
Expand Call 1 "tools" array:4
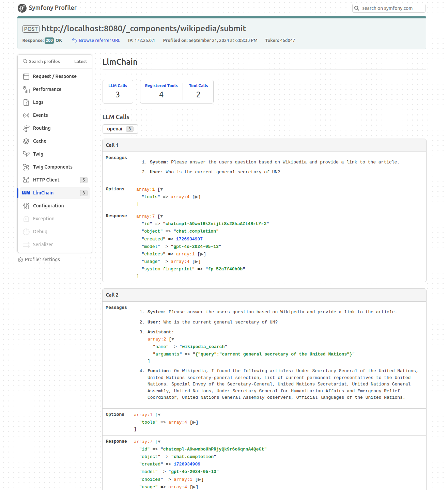[x=196, y=197]
